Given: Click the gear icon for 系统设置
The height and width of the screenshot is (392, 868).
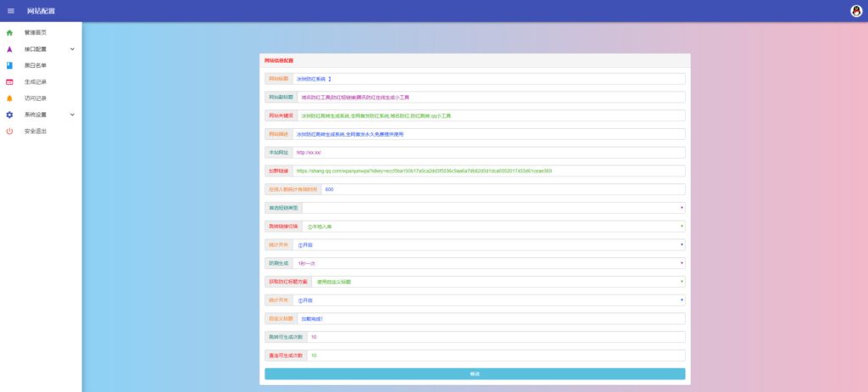Looking at the screenshot, I should (9, 115).
